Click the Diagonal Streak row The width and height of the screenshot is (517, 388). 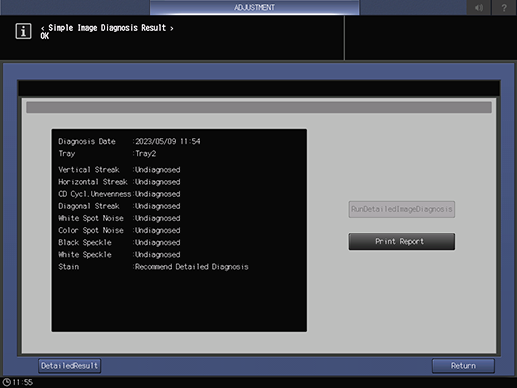pos(119,206)
